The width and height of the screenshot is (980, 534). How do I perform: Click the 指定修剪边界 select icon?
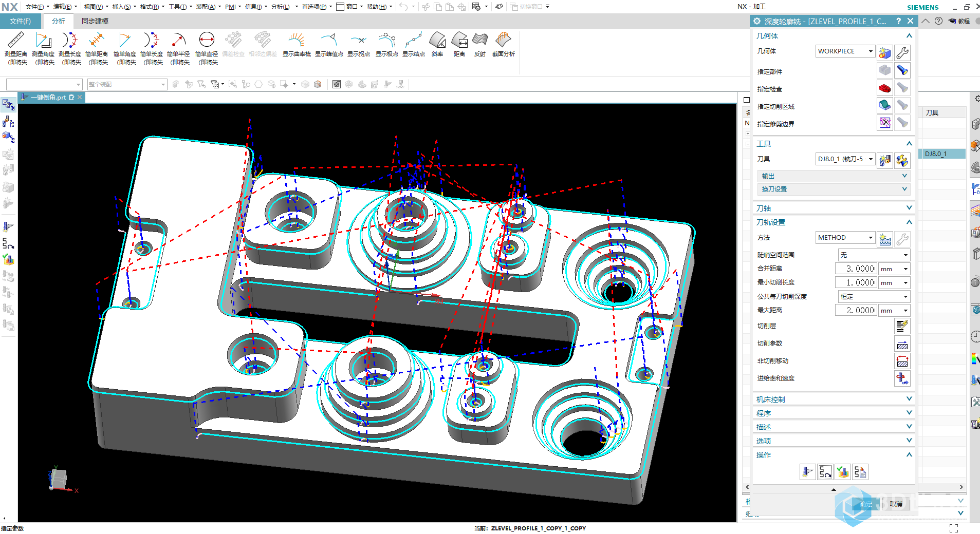[x=885, y=123]
